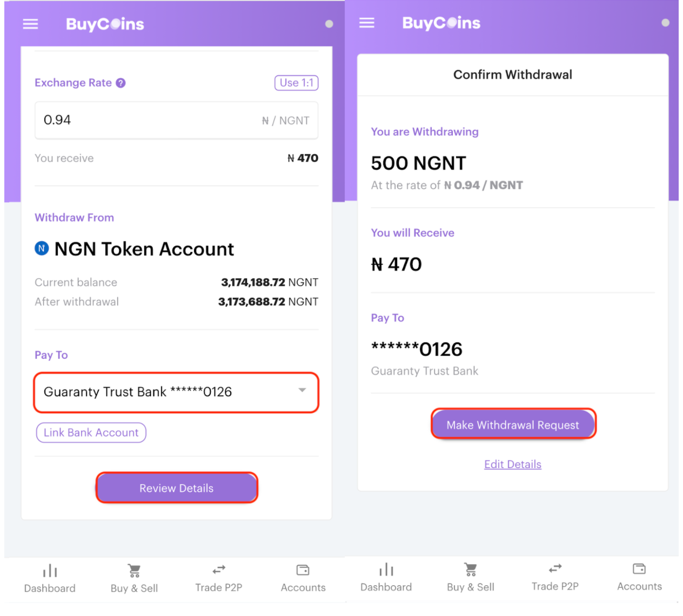Open Trade P2P tab on left screen

[x=219, y=578]
